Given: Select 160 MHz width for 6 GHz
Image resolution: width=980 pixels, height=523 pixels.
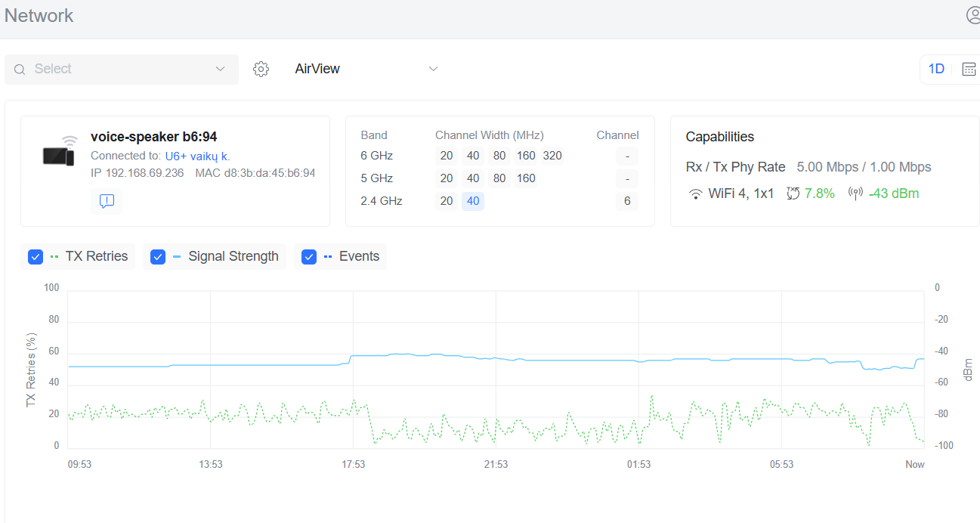Looking at the screenshot, I should [526, 156].
